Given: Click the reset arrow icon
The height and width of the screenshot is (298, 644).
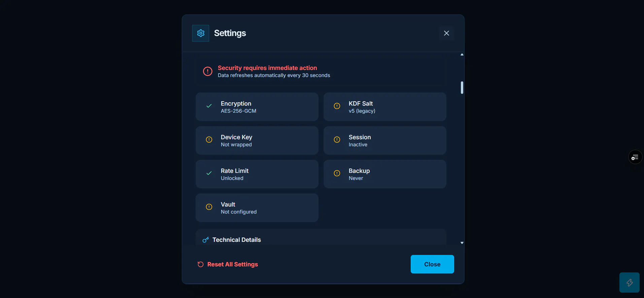Looking at the screenshot, I should (201, 264).
